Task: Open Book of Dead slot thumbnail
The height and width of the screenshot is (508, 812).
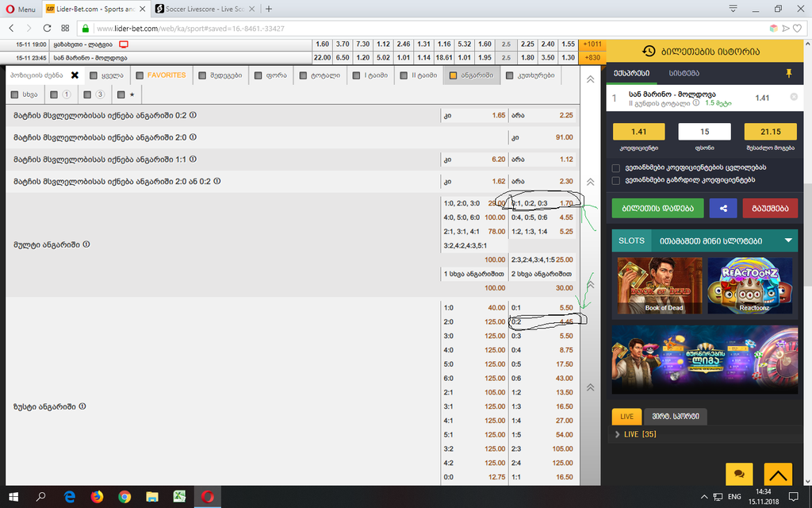Action: point(660,285)
